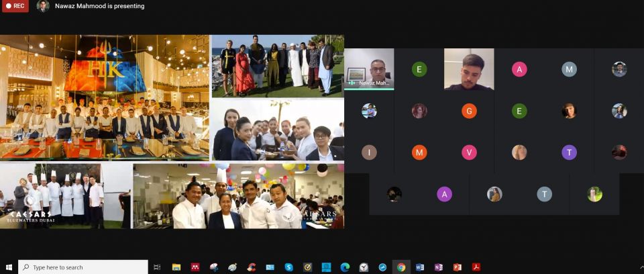Click the "Nawaz Mahmood is presenting" label
The width and height of the screenshot is (644, 274).
[99, 6]
